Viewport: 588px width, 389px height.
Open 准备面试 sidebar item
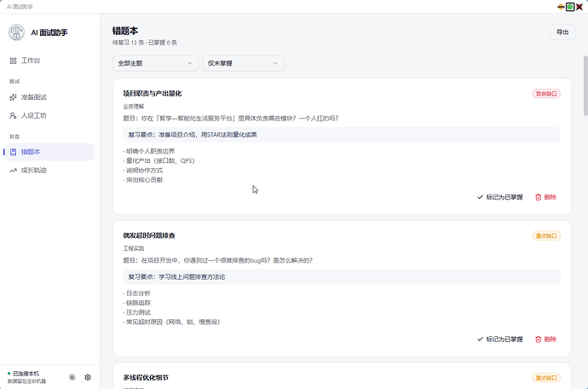click(x=49, y=97)
